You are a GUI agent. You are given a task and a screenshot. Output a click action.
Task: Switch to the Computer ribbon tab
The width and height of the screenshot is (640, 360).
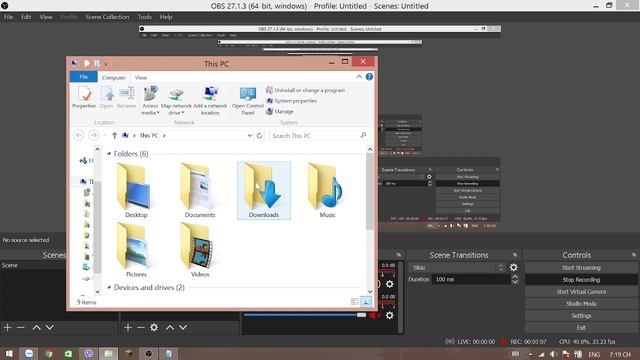click(114, 78)
